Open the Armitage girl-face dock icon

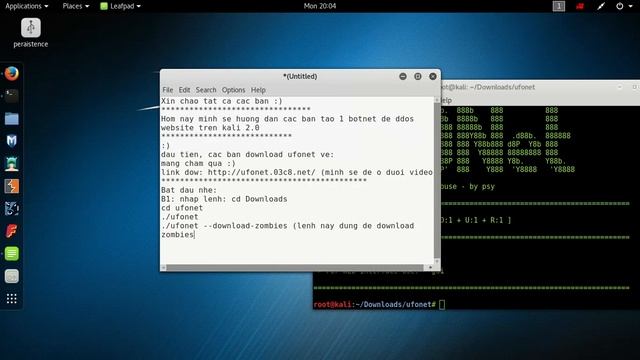11,164
